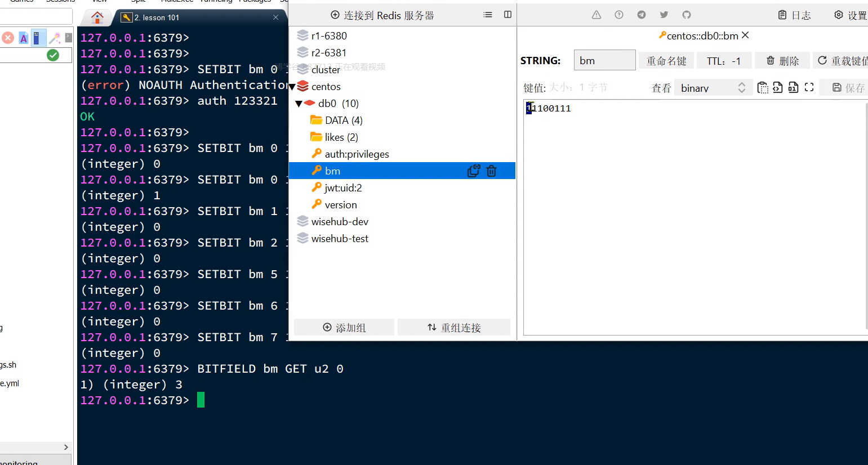Screen dimensions: 868x465
Task: Click the auth 123321 command line
Action: [x=237, y=101]
